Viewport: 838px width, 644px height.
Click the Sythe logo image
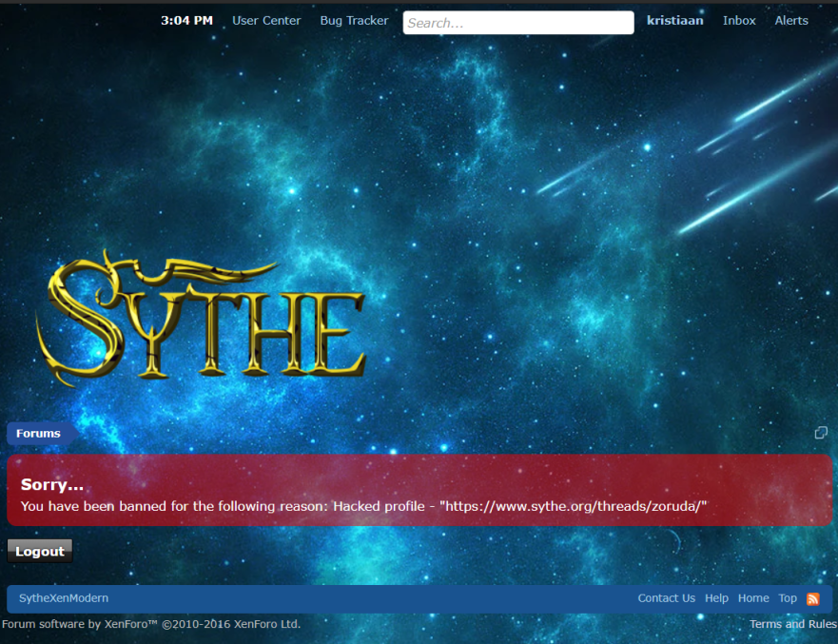click(202, 317)
